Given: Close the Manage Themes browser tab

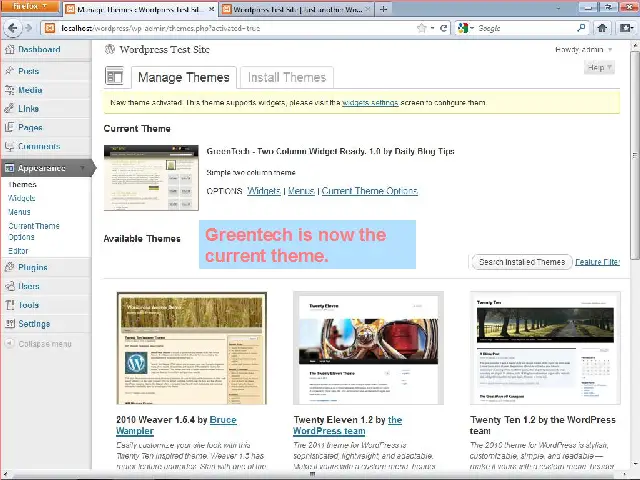Looking at the screenshot, I should pos(211,9).
